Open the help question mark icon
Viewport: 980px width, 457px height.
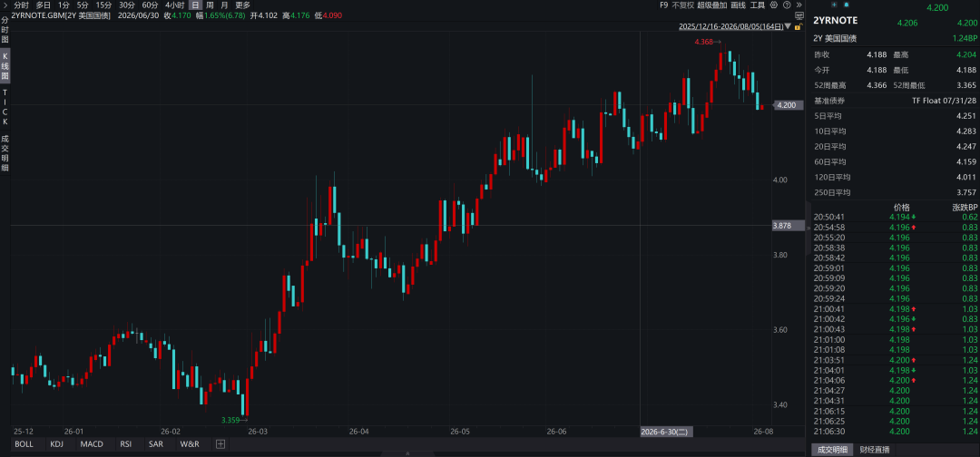pyautogui.click(x=787, y=5)
